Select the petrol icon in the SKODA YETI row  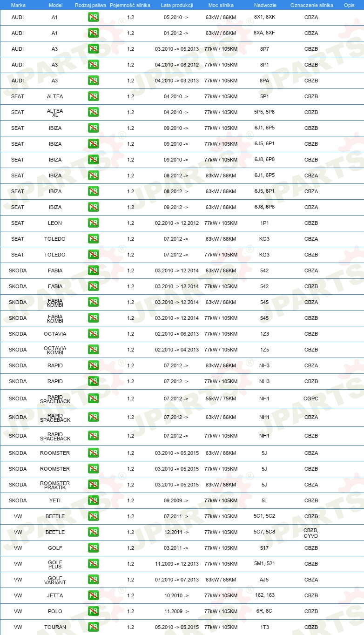[93, 500]
